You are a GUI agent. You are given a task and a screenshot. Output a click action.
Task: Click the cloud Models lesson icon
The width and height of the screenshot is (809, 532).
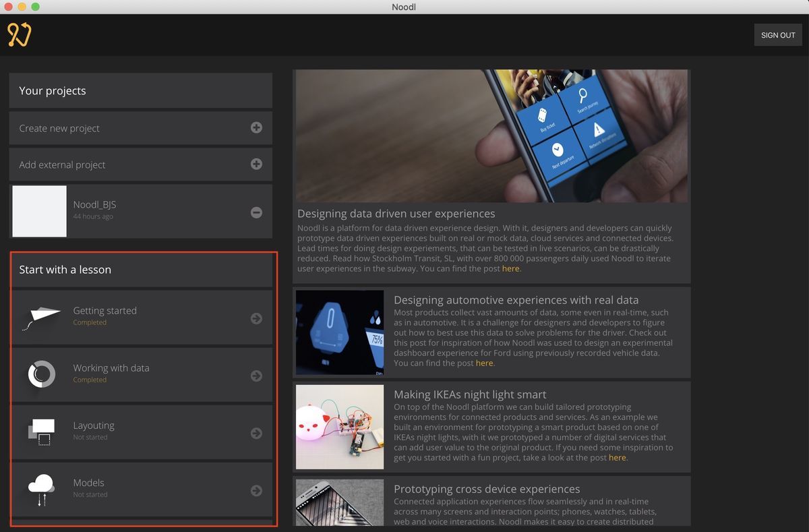click(x=41, y=490)
